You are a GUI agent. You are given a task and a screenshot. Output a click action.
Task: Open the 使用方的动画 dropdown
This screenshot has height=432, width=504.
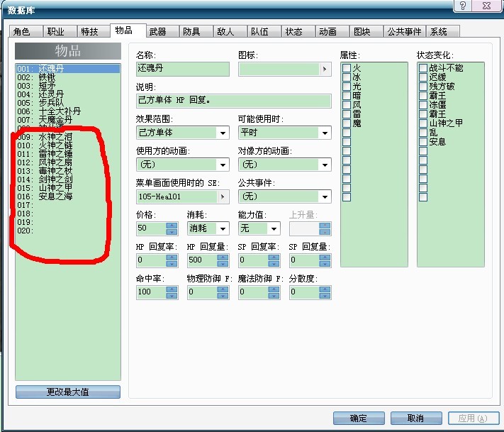point(223,165)
